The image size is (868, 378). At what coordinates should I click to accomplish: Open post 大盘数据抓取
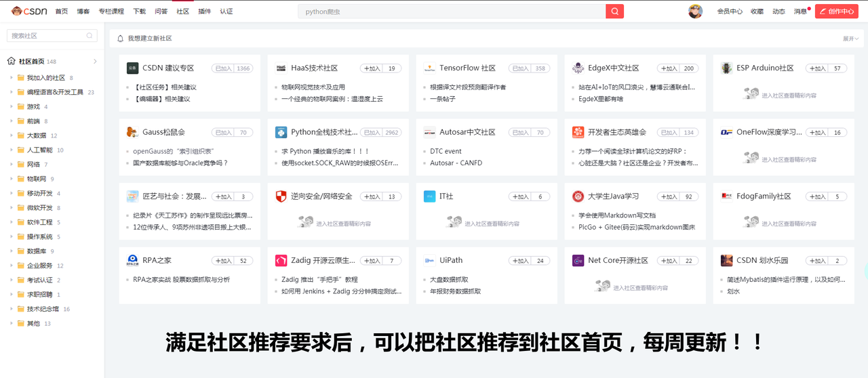449,280
